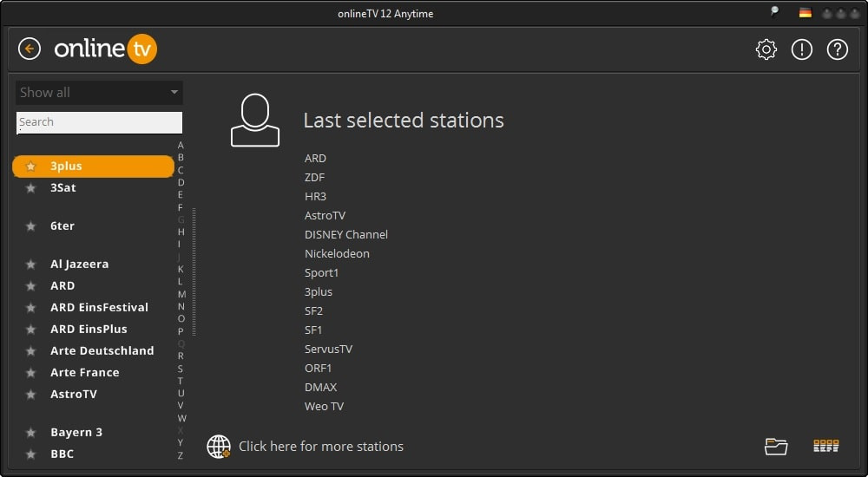Image resolution: width=868 pixels, height=477 pixels.
Task: Toggle favorite star for 3Sat
Action: click(31, 188)
